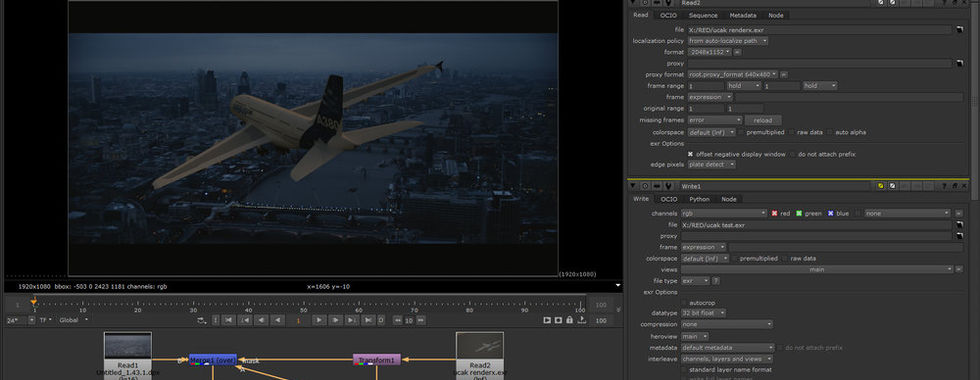Click the yellow node color icon on Write1 header
This screenshot has width=980, height=380.
[881, 186]
